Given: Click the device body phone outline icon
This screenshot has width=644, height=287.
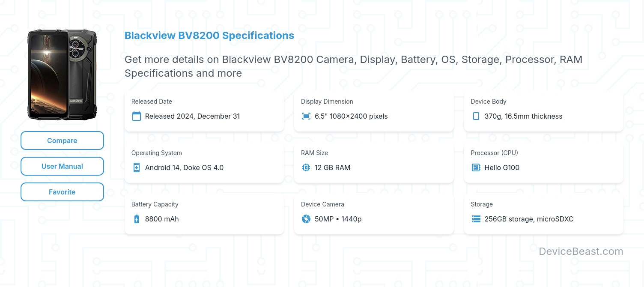Looking at the screenshot, I should pyautogui.click(x=476, y=116).
